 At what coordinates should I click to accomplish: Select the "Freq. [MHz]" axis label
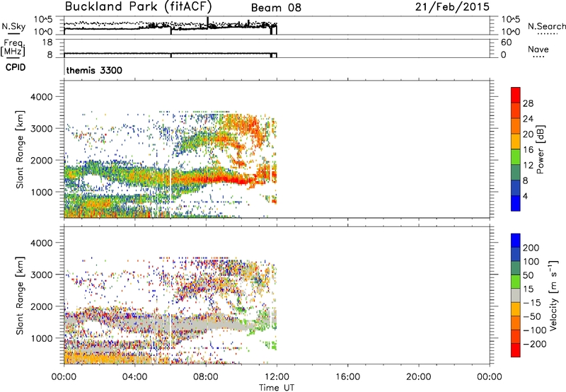click(13, 47)
